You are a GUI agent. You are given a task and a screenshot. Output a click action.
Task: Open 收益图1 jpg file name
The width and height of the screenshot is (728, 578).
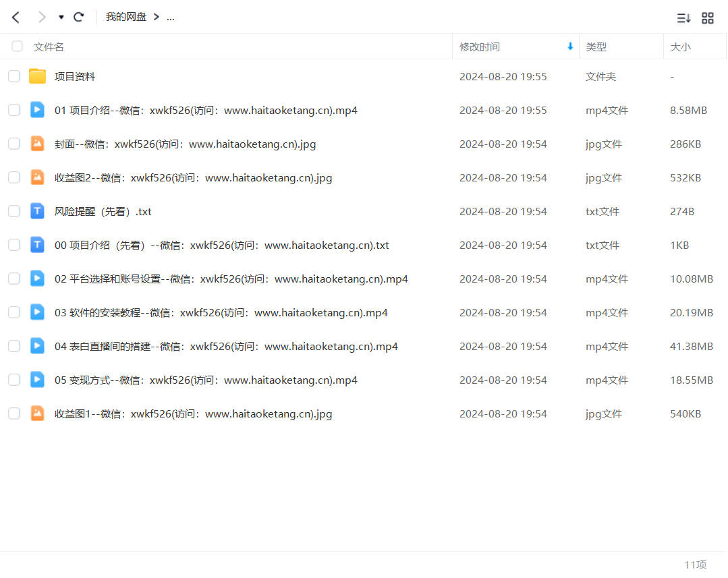coord(193,413)
